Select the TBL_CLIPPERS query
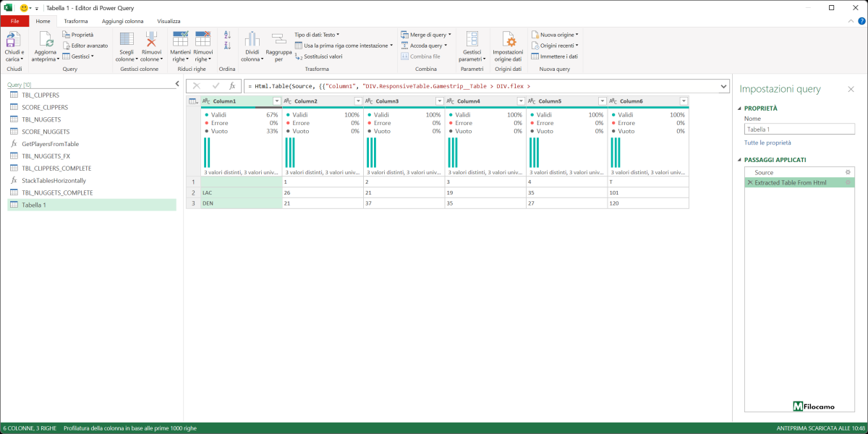This screenshot has height=434, width=868. click(x=92, y=95)
